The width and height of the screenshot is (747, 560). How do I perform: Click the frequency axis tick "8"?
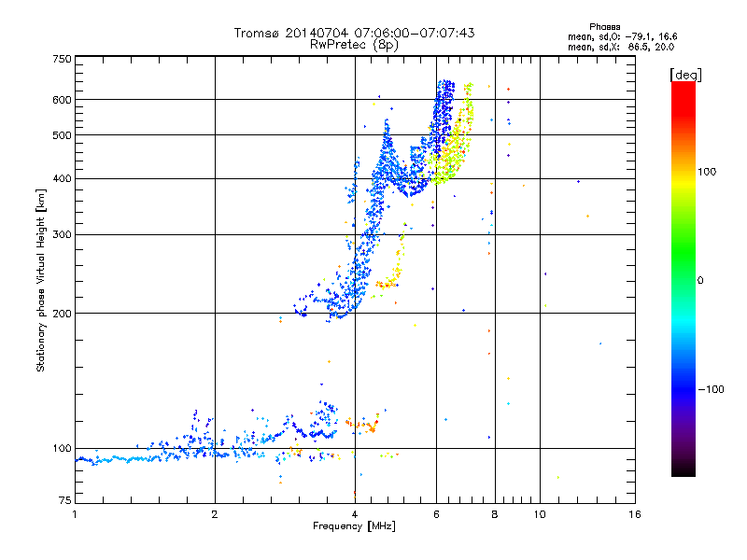(495, 514)
